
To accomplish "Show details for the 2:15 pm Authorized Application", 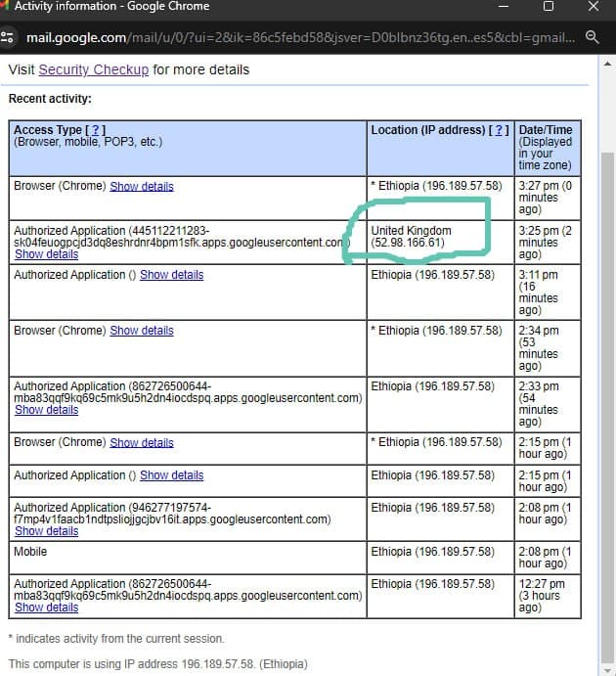I will pyautogui.click(x=171, y=475).
